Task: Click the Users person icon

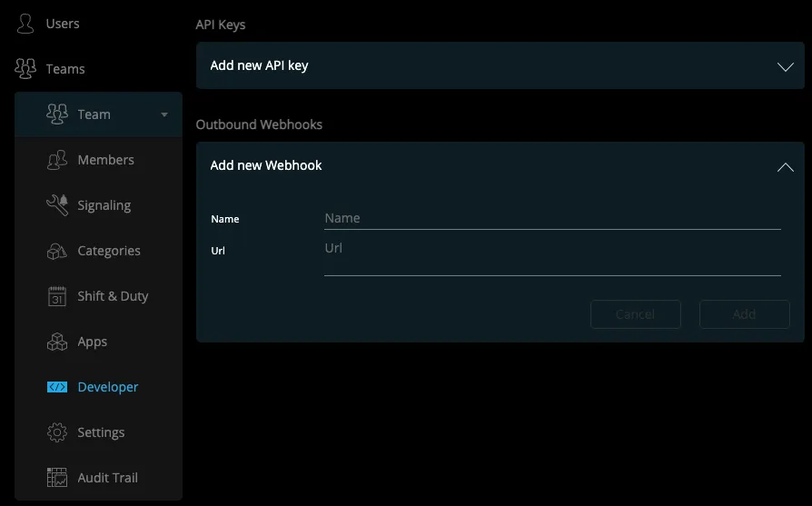Action: [25, 24]
